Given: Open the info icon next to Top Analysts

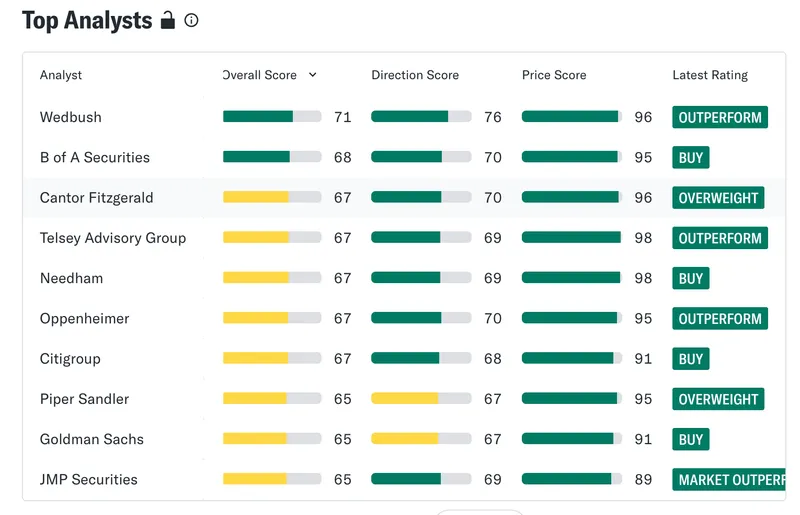Looking at the screenshot, I should point(191,20).
